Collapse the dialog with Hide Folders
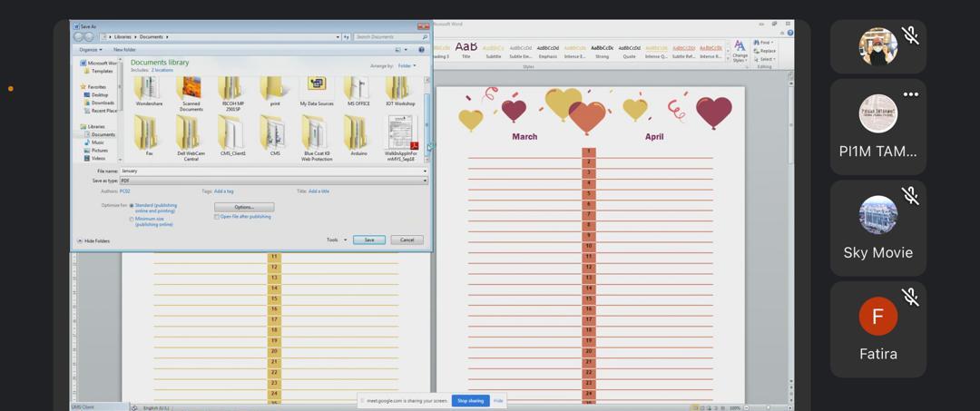Screen dimensions: 980x411 [x=93, y=240]
